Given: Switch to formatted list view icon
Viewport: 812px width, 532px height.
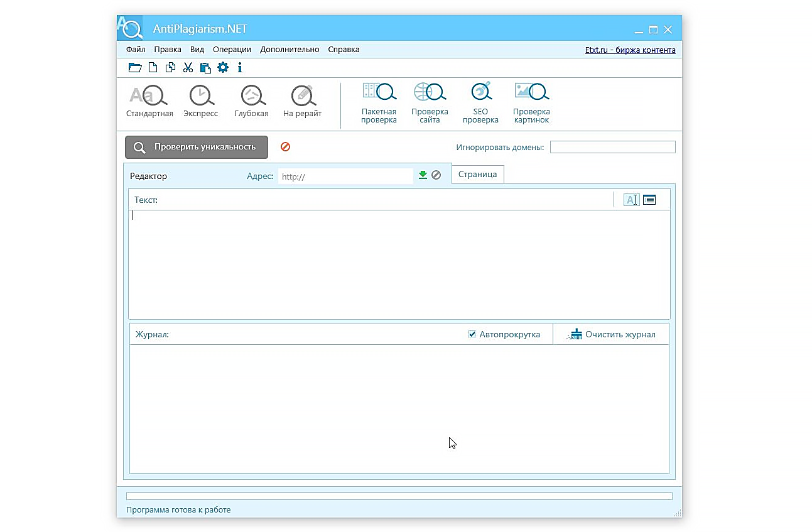Looking at the screenshot, I should 649,200.
